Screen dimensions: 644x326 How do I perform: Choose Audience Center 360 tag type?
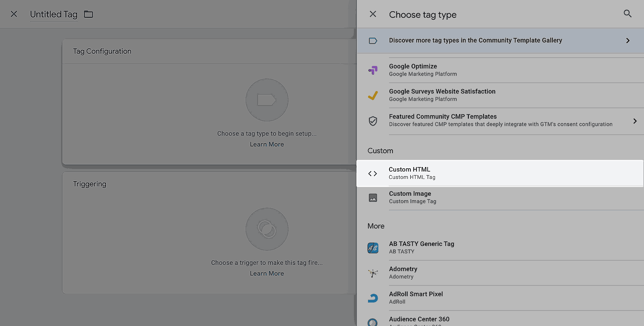pos(419,319)
